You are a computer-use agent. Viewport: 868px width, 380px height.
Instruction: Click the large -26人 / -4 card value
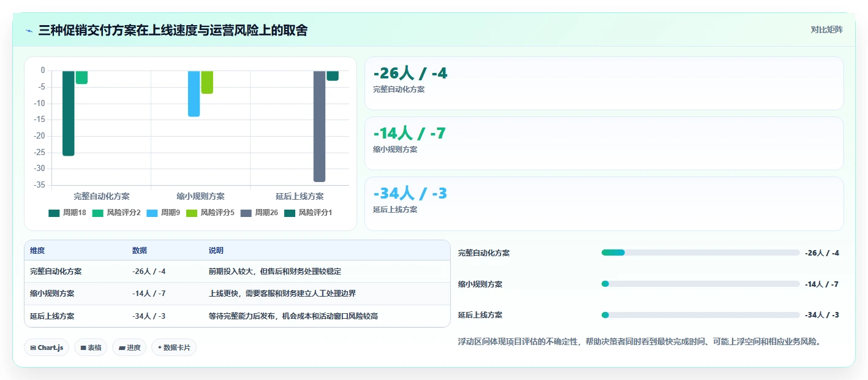[x=410, y=74]
